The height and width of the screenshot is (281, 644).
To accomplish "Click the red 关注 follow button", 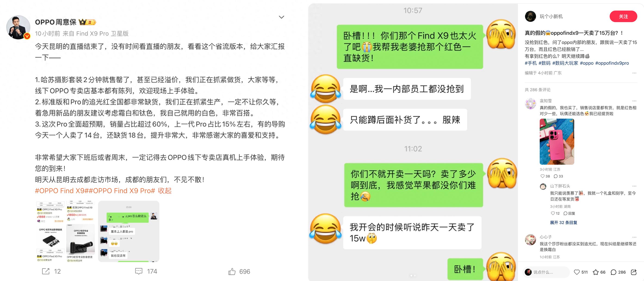I will tap(623, 16).
